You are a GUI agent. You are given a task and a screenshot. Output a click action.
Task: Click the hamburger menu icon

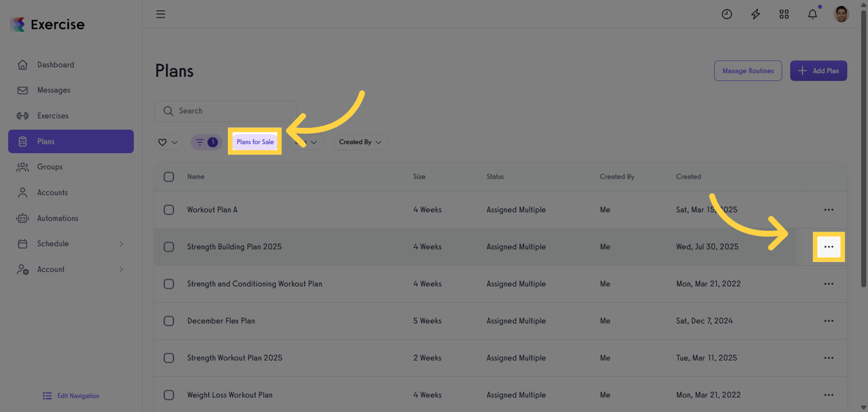[x=161, y=14]
